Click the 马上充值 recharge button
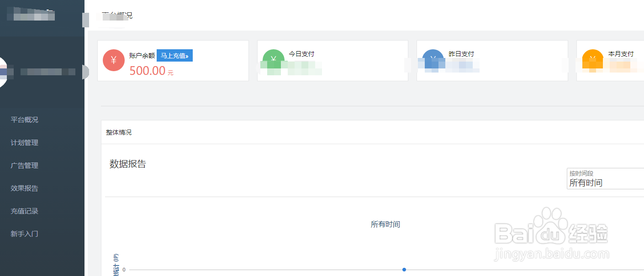The image size is (644, 276). tap(174, 56)
